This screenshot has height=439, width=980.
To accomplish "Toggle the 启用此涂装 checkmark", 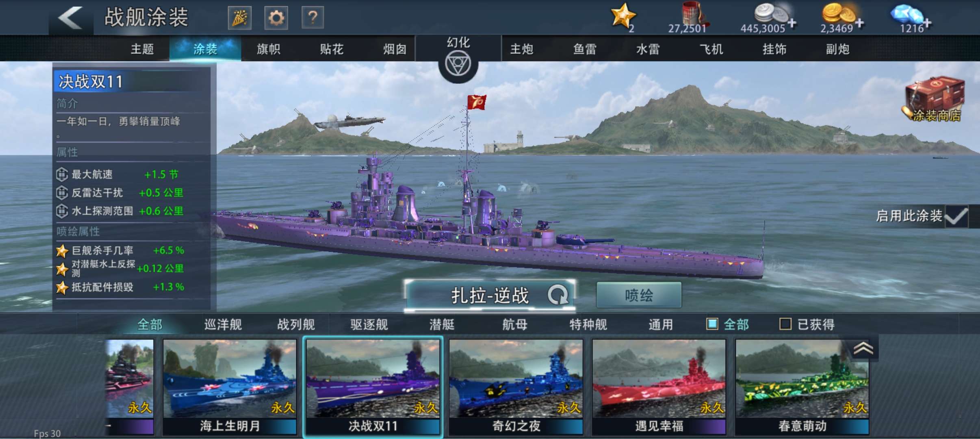I will [956, 216].
